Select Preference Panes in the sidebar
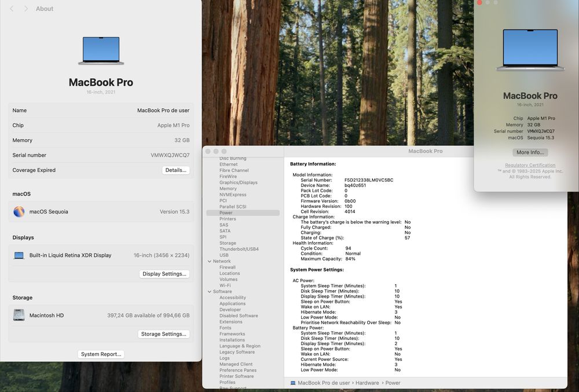The height and width of the screenshot is (392, 579). pos(238,370)
